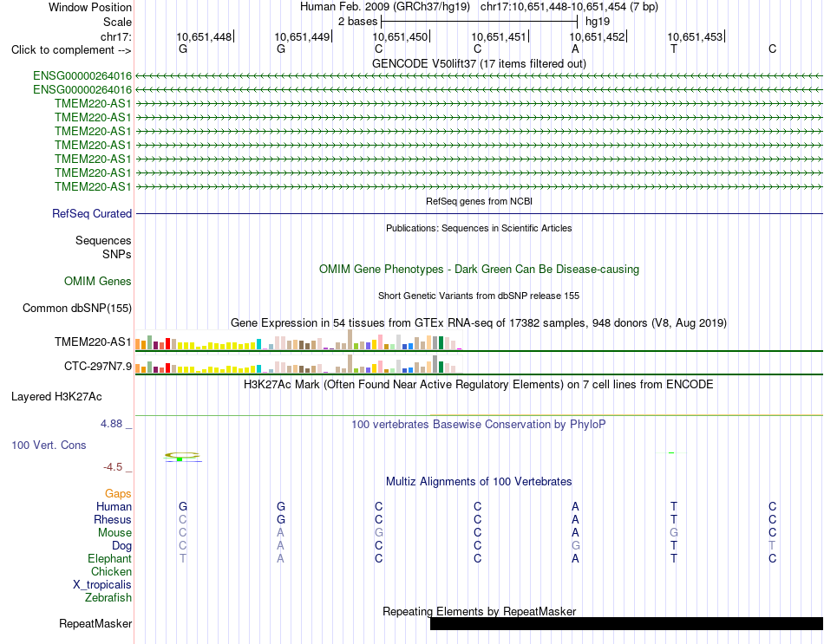
Task: Click the Sequences track label
Action: (x=103, y=241)
